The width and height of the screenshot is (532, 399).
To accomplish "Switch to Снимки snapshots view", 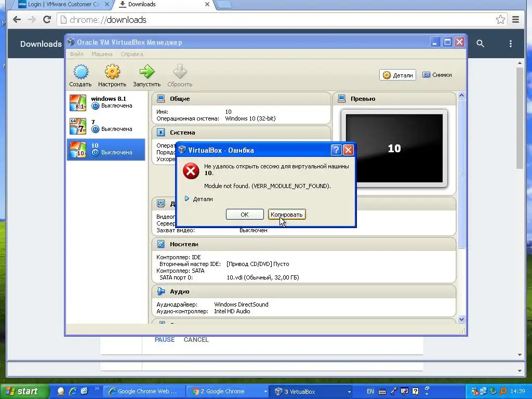I will [x=437, y=75].
